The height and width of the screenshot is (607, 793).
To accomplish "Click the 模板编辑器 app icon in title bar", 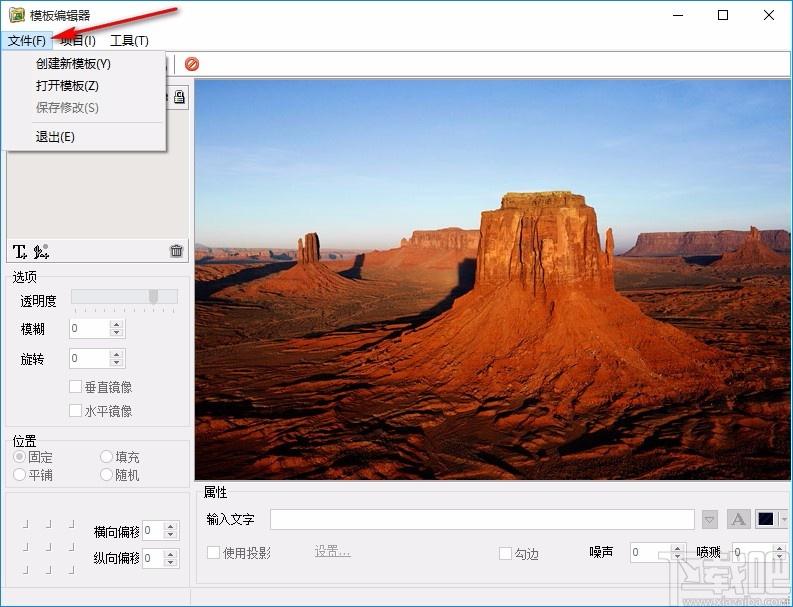I will coord(17,15).
